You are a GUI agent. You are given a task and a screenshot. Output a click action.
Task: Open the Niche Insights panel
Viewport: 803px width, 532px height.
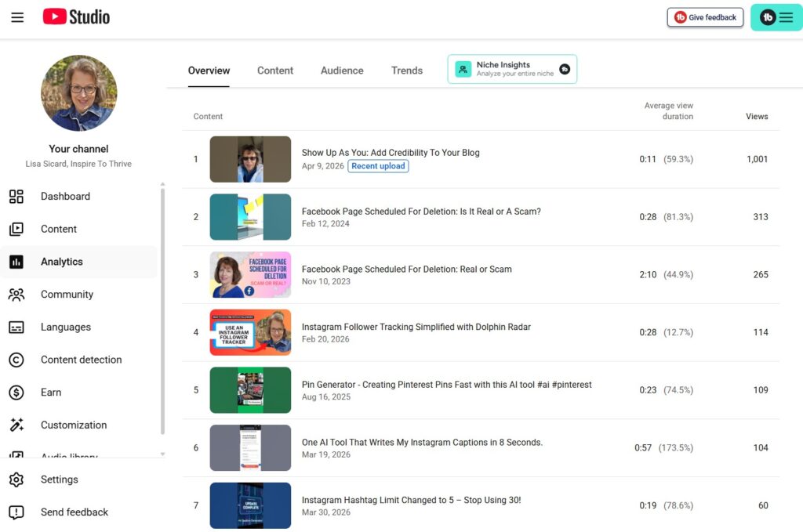pyautogui.click(x=512, y=69)
